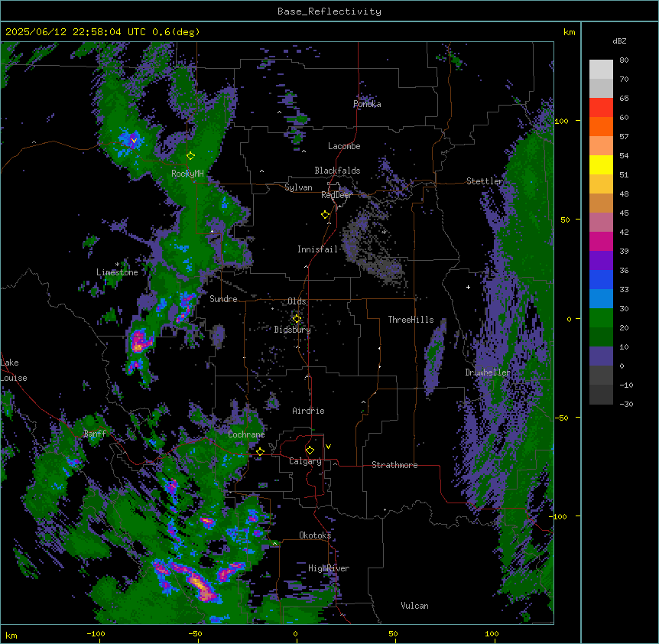Click the Base_Reflectivity title text
Viewport: 659px width, 644px height.
point(329,11)
